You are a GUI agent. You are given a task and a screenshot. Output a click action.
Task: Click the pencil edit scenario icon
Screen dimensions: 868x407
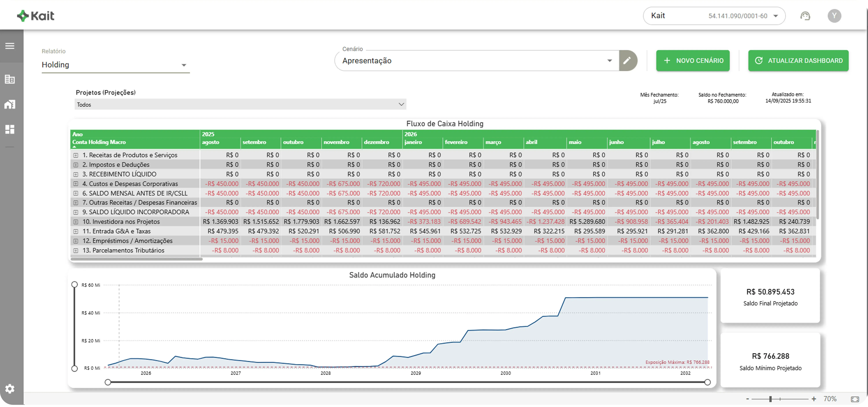627,61
